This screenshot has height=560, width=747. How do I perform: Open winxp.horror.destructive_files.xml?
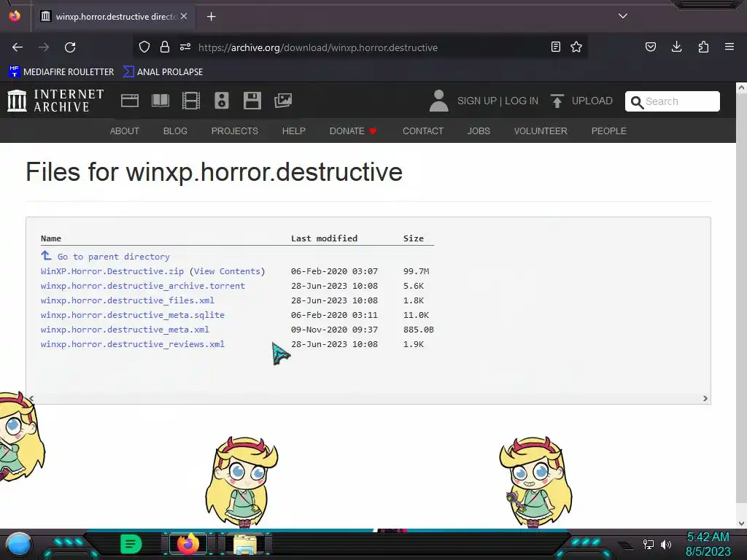pos(127,300)
